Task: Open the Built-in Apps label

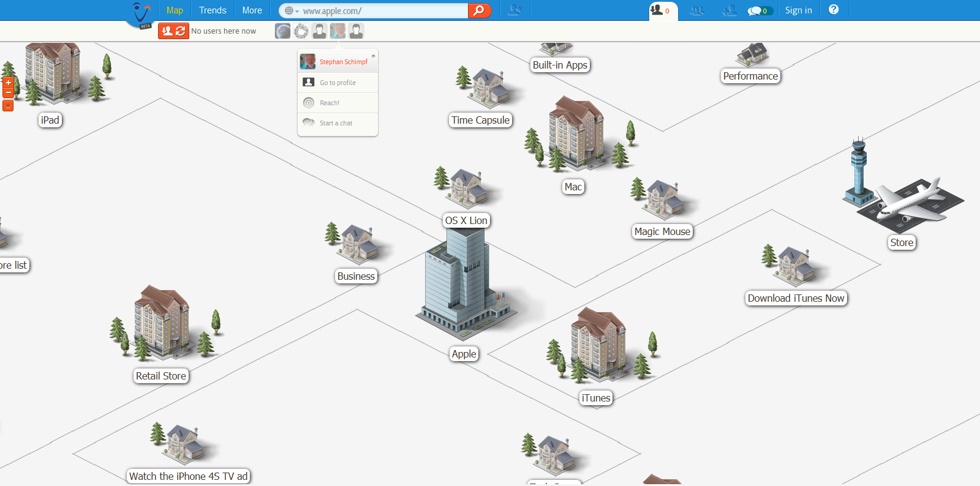Action: tap(560, 65)
